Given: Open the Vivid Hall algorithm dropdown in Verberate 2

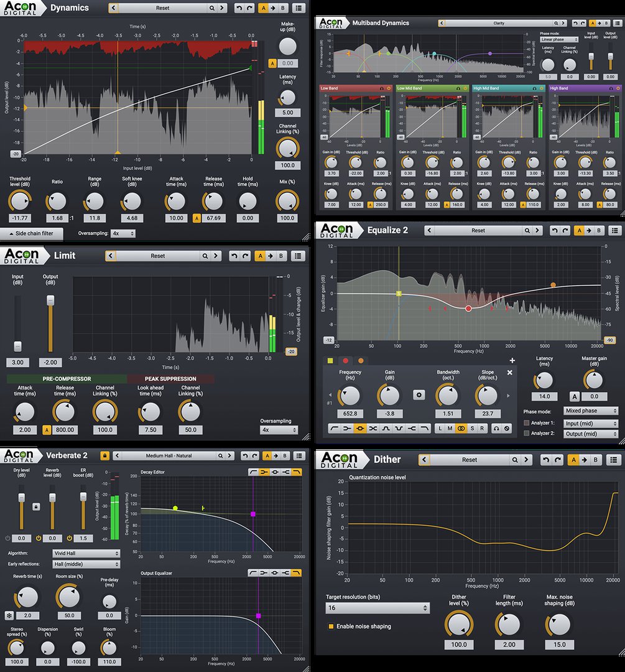Looking at the screenshot, I should (x=86, y=553).
